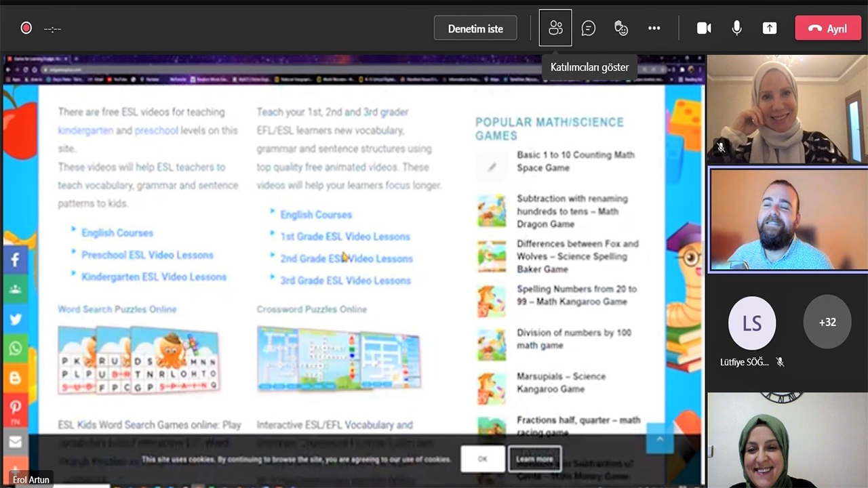This screenshot has width=868, height=488.
Task: Leave the meeting with Ayrıl button
Action: point(828,28)
